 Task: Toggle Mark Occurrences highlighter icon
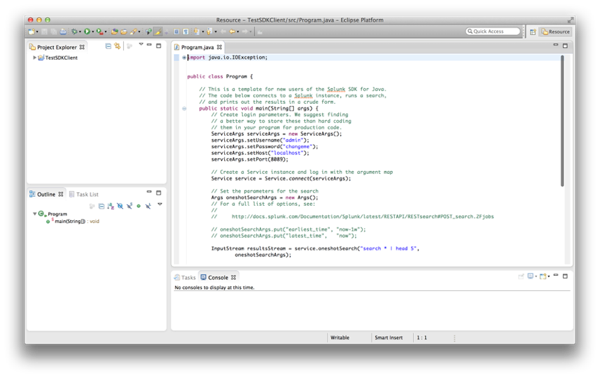[x=158, y=31]
